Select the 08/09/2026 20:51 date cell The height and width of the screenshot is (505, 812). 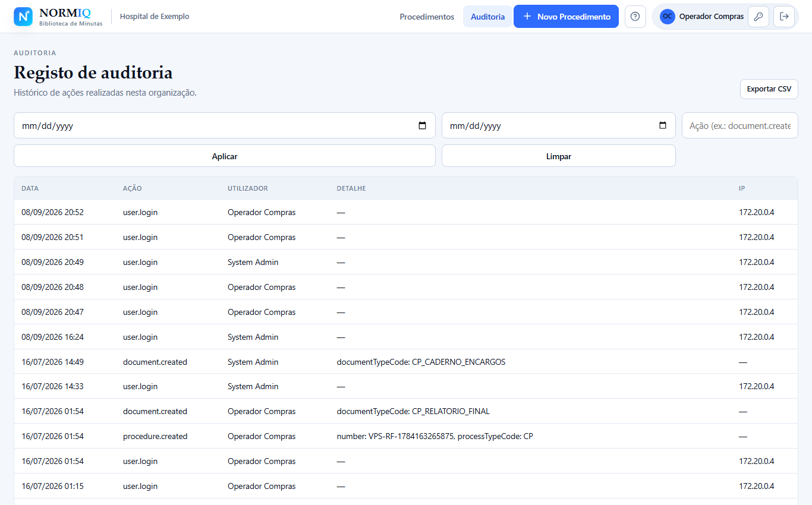(52, 237)
